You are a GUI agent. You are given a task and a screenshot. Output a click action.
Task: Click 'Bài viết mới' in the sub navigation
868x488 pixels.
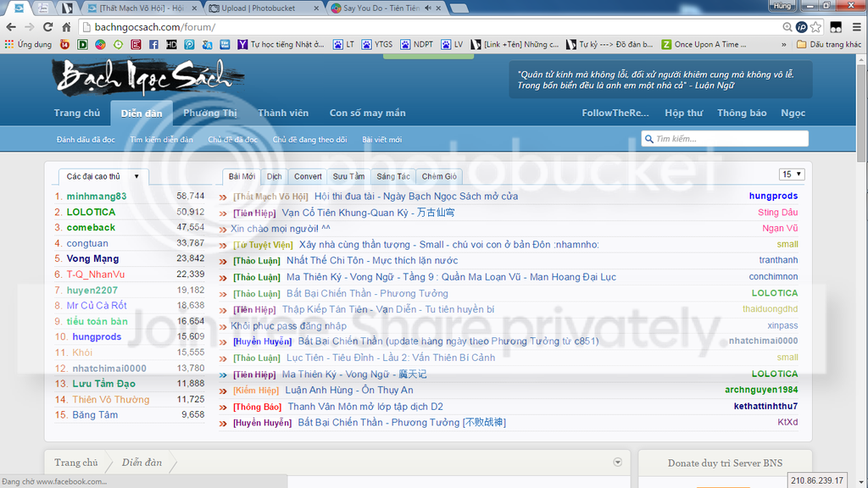pos(381,140)
